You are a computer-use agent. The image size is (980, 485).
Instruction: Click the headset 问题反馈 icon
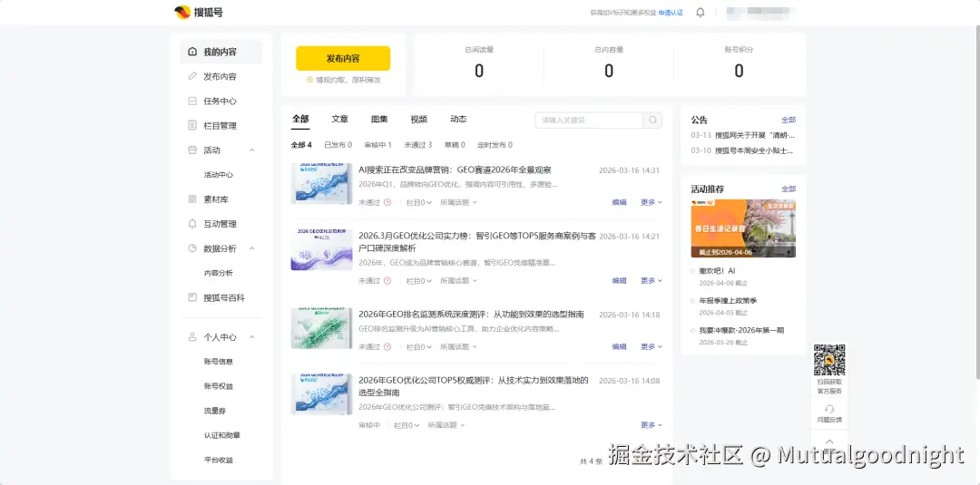[x=829, y=408]
